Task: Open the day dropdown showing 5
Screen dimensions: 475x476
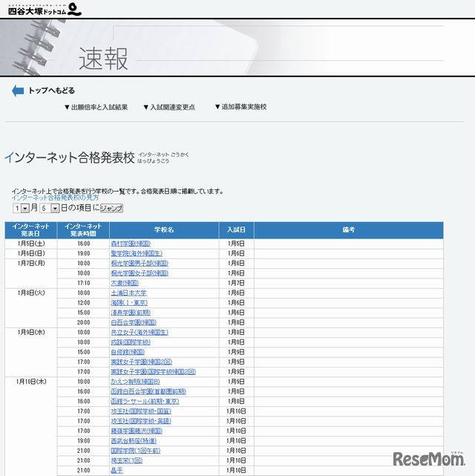Action: pyautogui.click(x=49, y=208)
